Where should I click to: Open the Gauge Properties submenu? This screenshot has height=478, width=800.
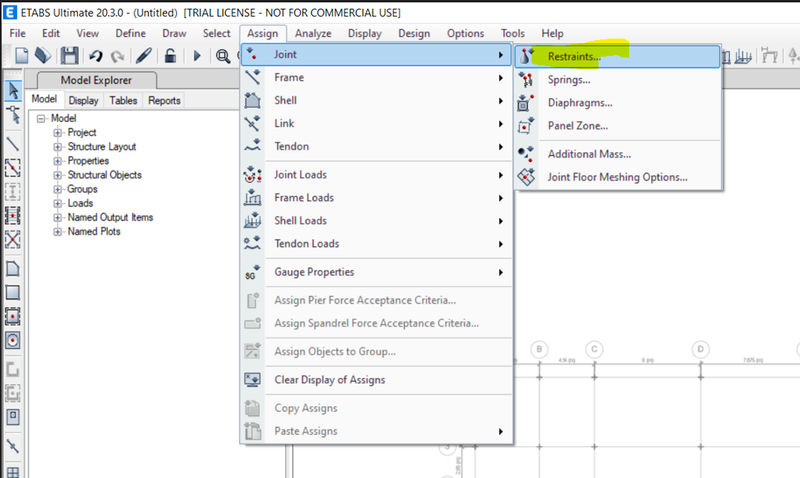click(377, 272)
